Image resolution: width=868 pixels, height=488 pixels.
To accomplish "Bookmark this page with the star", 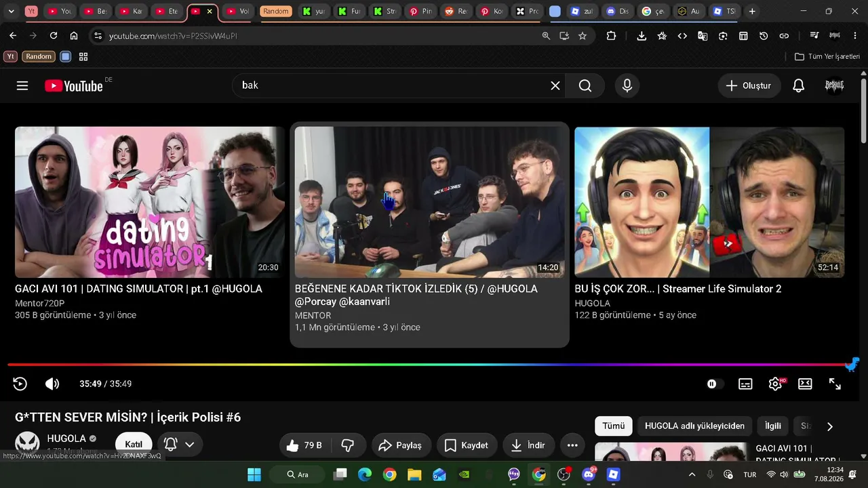I will [x=583, y=36].
